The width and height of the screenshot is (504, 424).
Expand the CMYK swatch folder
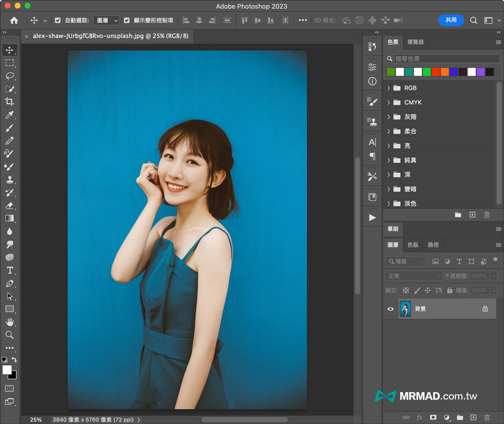click(389, 102)
